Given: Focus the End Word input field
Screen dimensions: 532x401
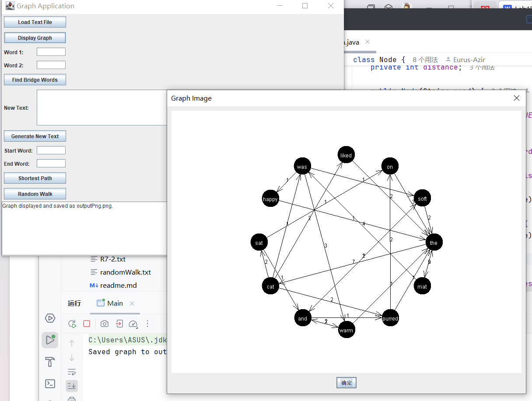Looking at the screenshot, I should 51,164.
